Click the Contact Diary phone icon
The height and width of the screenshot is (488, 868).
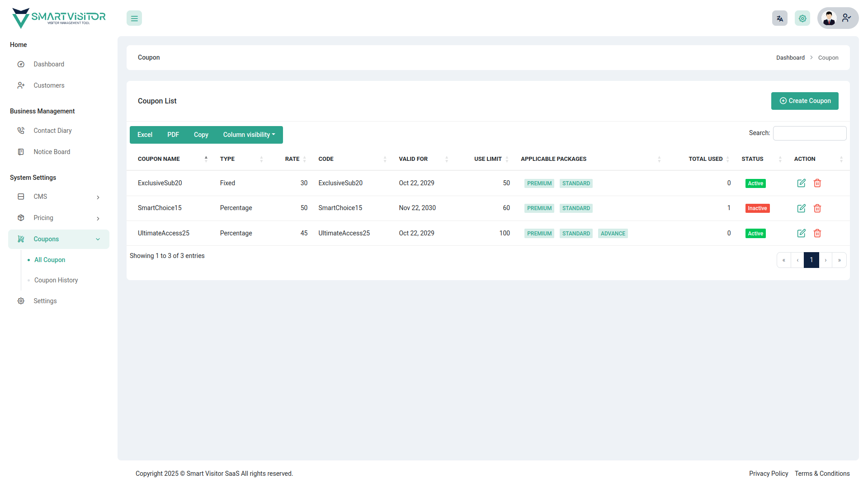coord(21,130)
